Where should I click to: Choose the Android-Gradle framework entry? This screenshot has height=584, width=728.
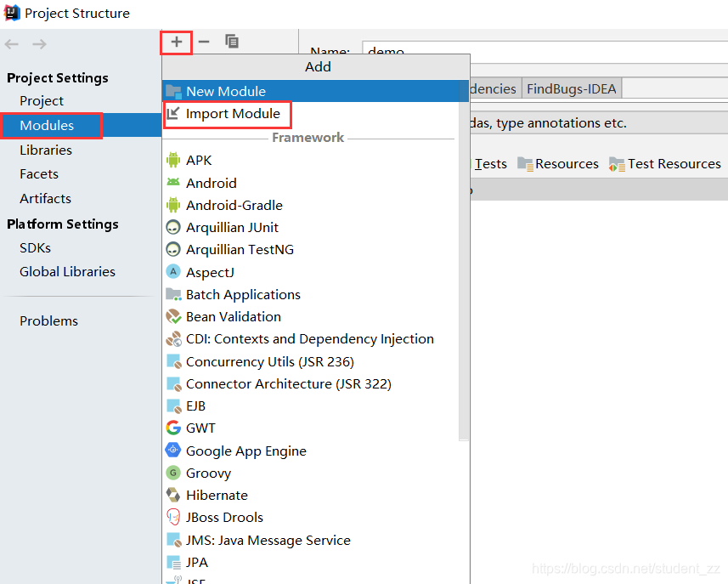tap(310, 205)
